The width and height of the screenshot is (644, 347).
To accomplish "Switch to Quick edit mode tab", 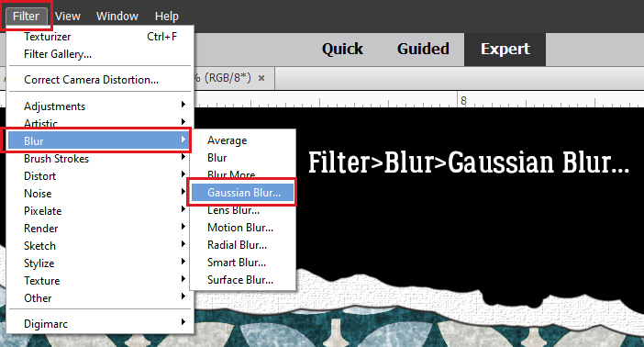I will [342, 49].
